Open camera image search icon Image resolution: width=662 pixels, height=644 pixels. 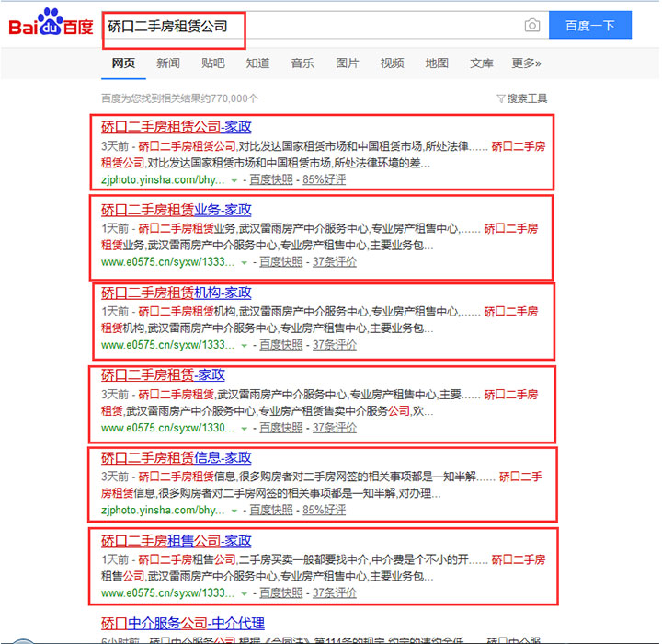532,26
